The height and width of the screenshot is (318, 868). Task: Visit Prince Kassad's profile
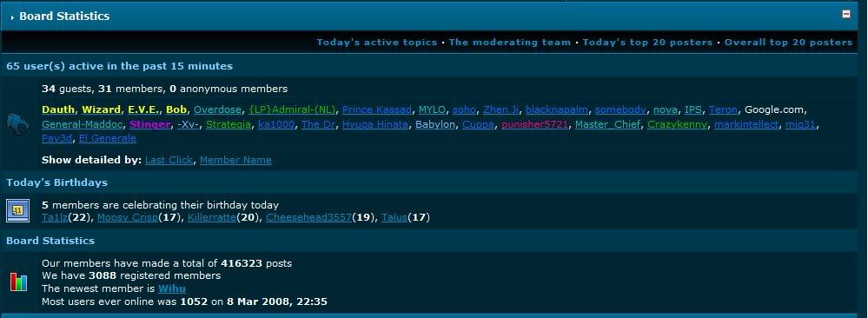(377, 109)
